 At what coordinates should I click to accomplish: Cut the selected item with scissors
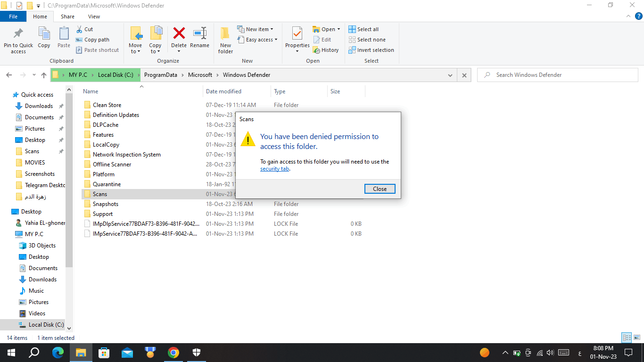[84, 29]
